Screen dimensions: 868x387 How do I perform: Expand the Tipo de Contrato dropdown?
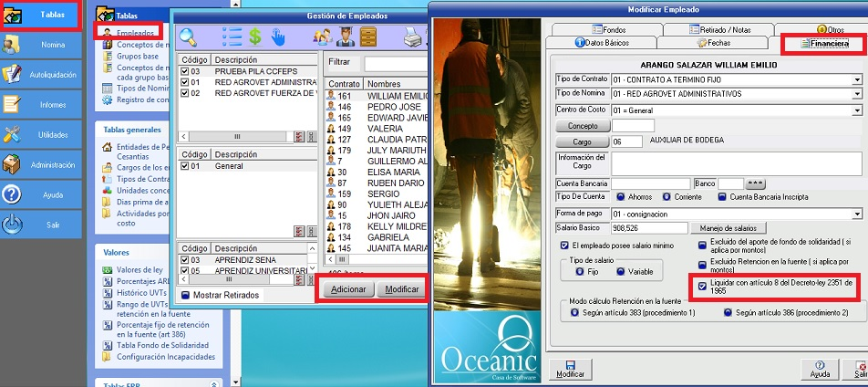[x=857, y=79]
